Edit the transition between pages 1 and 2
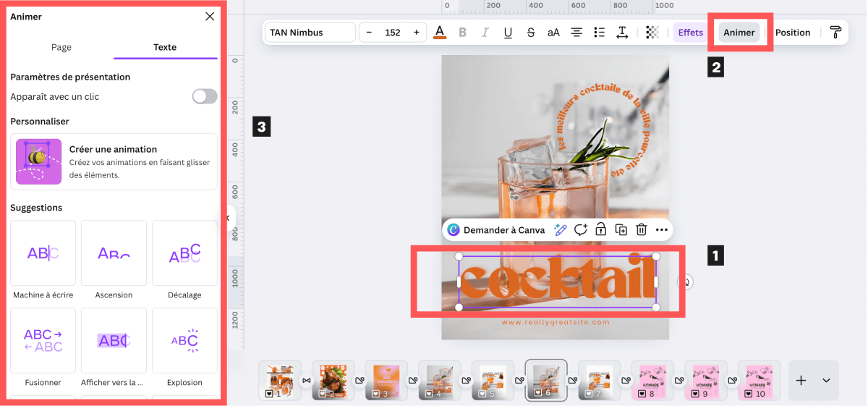868x406 pixels. coord(307,380)
